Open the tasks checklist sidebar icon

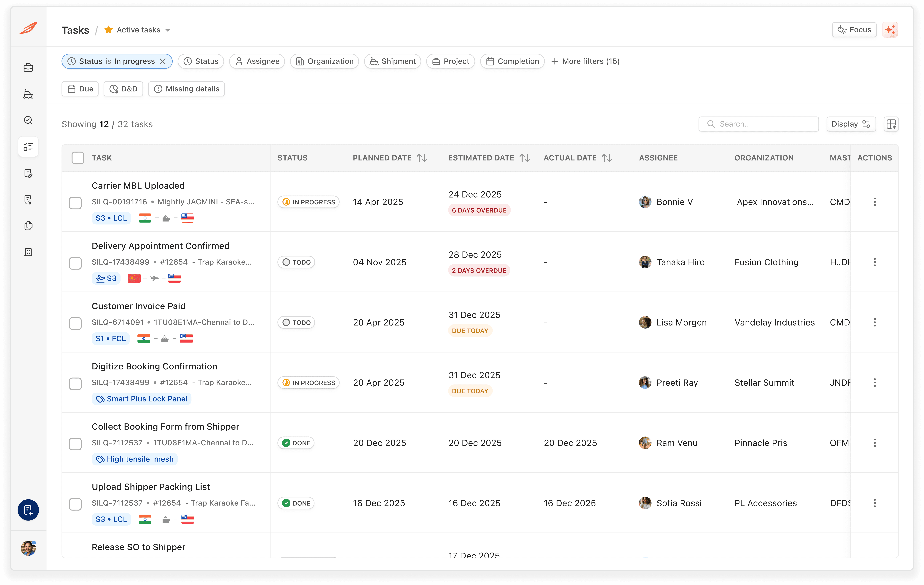28,147
